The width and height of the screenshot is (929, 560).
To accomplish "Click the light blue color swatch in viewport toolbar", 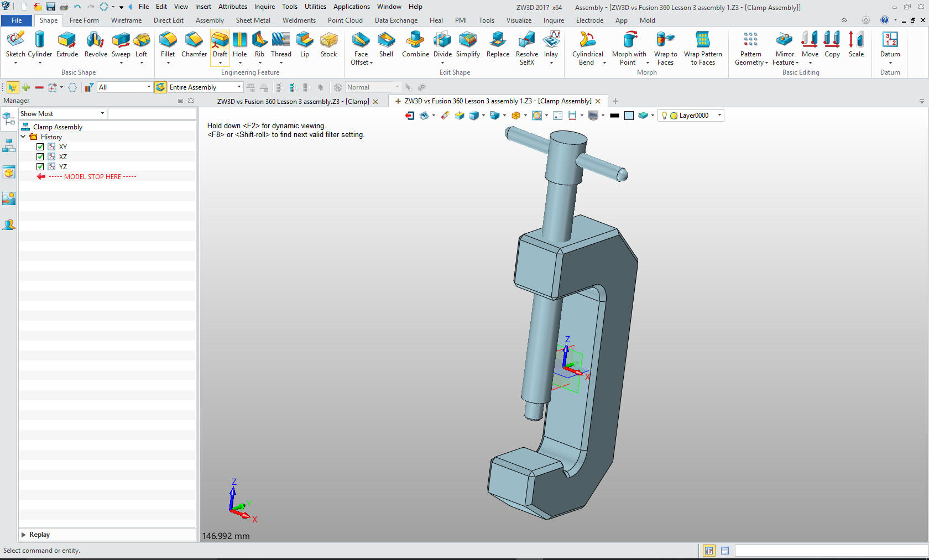I will (629, 116).
